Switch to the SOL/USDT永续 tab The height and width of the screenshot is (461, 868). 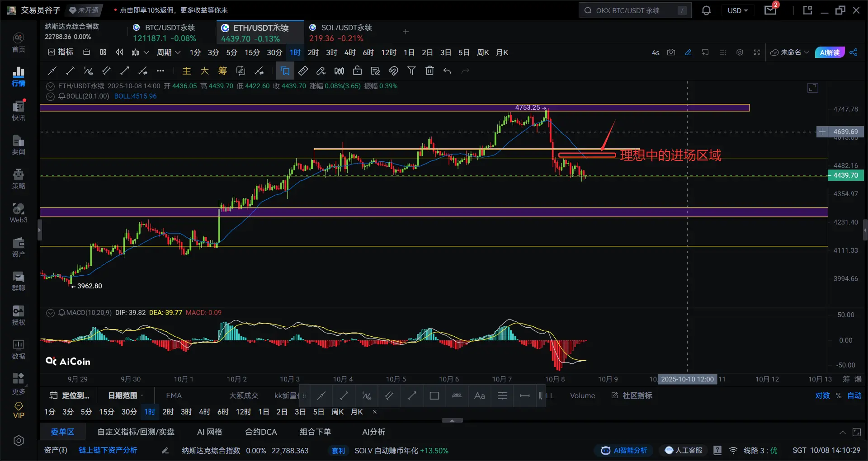341,33
